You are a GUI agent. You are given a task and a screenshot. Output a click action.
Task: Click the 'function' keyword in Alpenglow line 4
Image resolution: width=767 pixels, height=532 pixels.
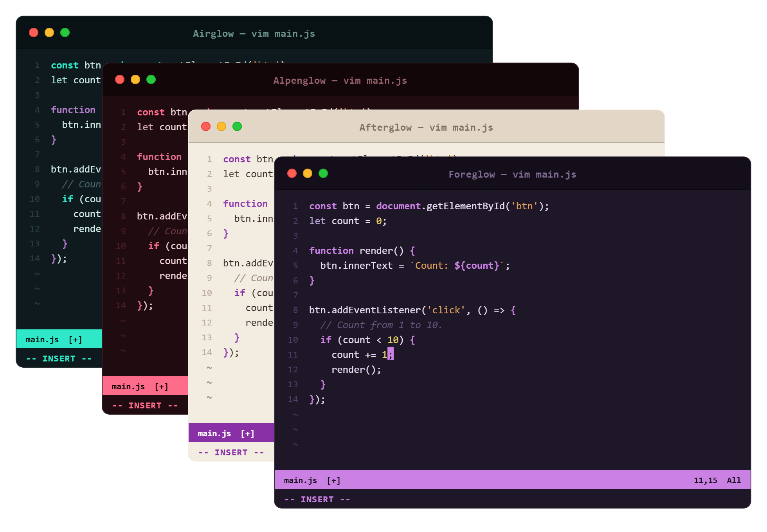159,157
